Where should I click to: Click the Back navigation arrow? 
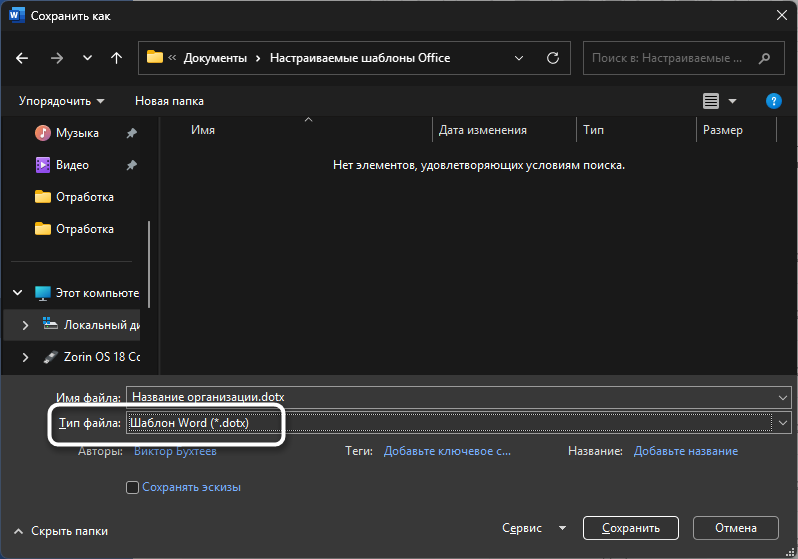tap(23, 58)
